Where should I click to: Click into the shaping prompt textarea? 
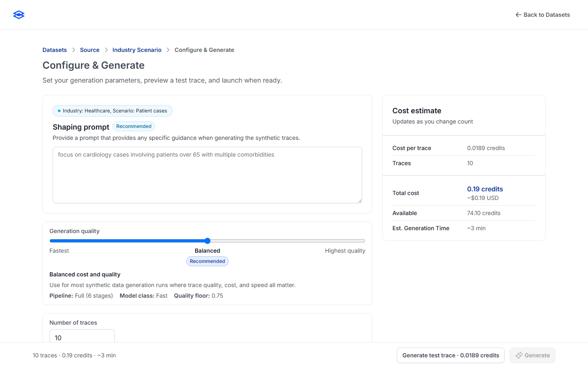click(x=207, y=175)
